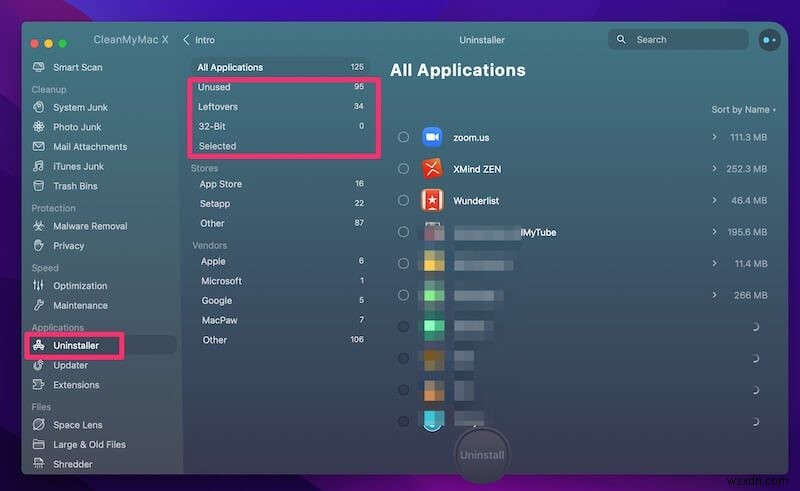The height and width of the screenshot is (491, 800).
Task: Show Apple vendor apps
Action: (x=280, y=261)
